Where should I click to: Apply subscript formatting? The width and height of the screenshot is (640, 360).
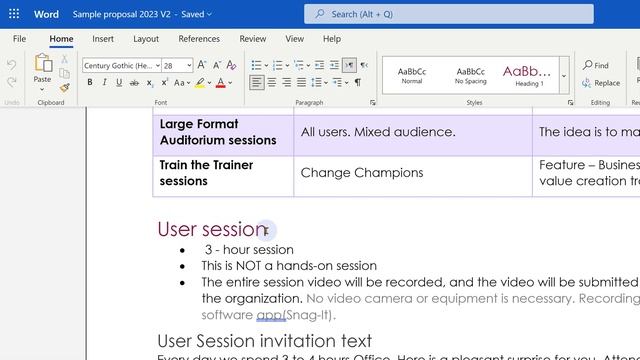point(149,83)
